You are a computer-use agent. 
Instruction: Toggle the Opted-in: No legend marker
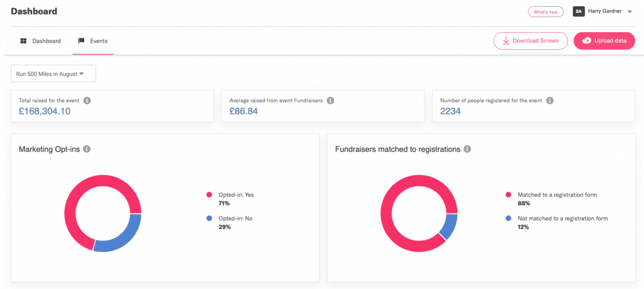[209, 218]
